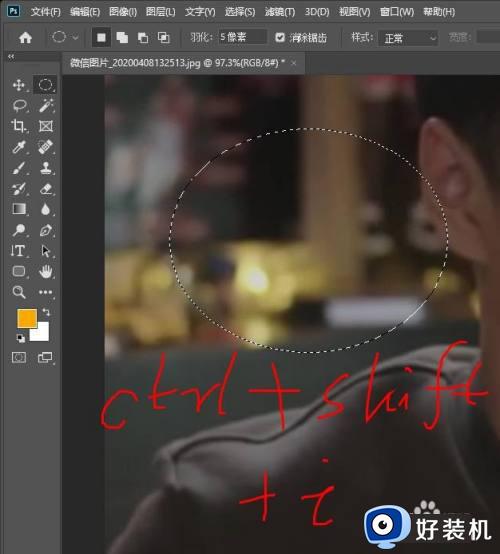This screenshot has height=554, width=500.
Task: Click the orange foreground color swatch
Action: point(27,318)
